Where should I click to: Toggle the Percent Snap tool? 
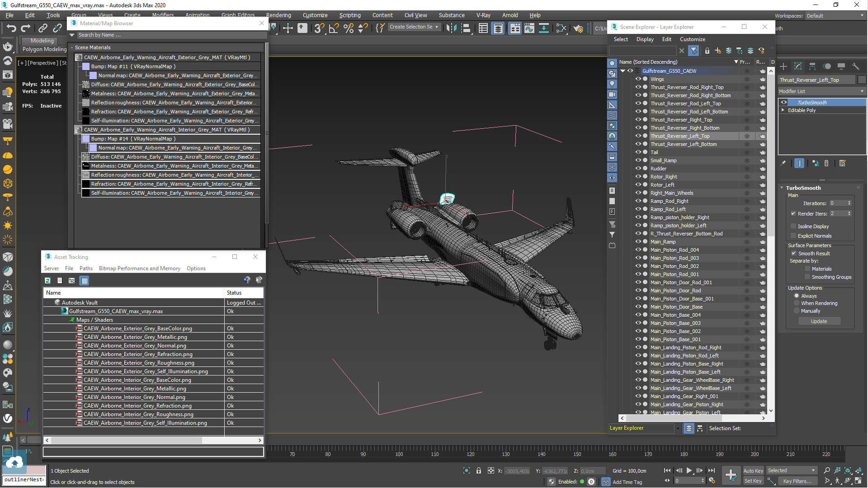click(x=349, y=28)
